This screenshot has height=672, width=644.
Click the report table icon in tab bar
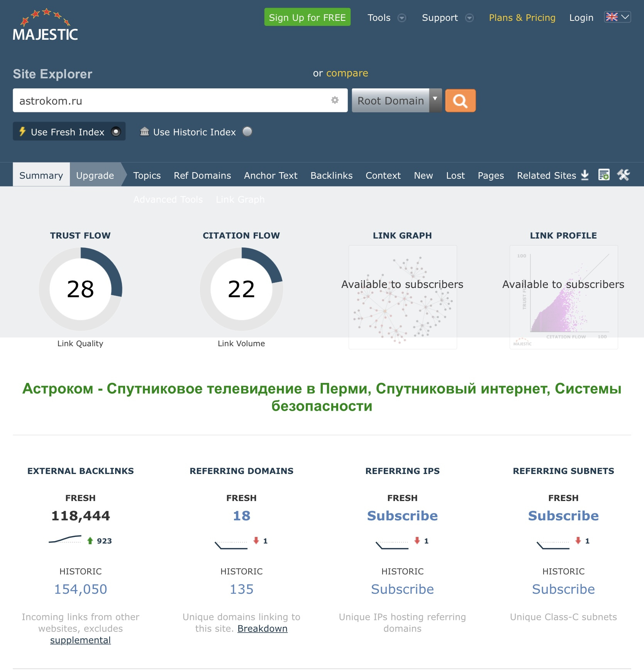tap(604, 175)
